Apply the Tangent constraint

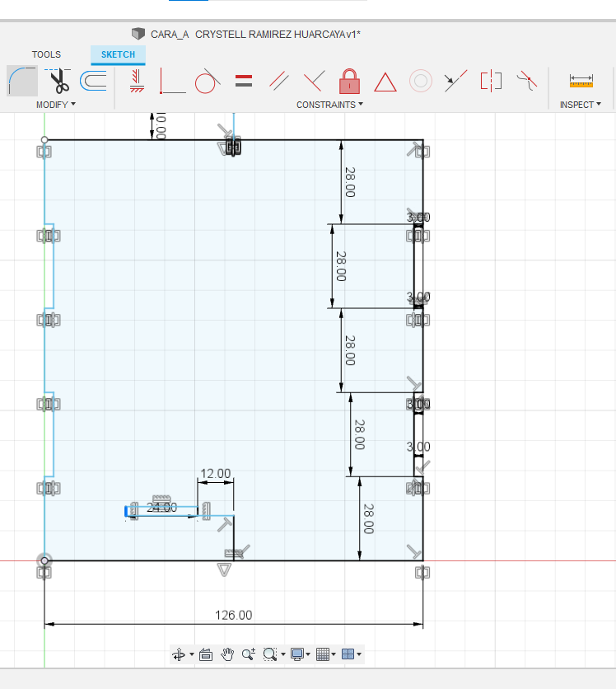click(207, 82)
